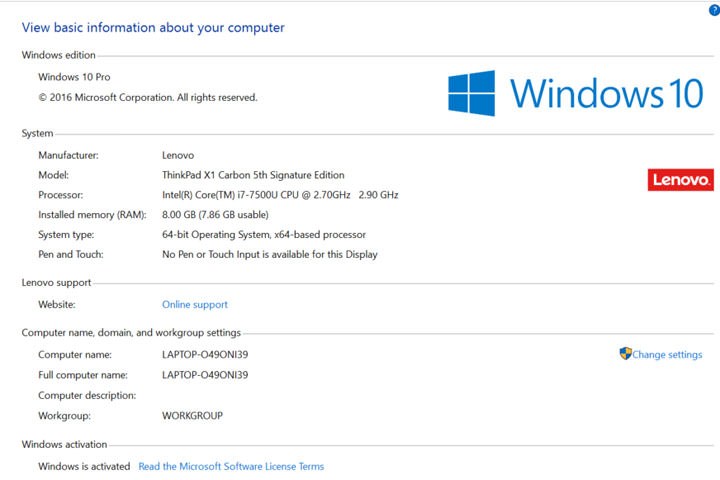Image resolution: width=720 pixels, height=480 pixels.
Task: Open the Online support link
Action: pos(194,305)
